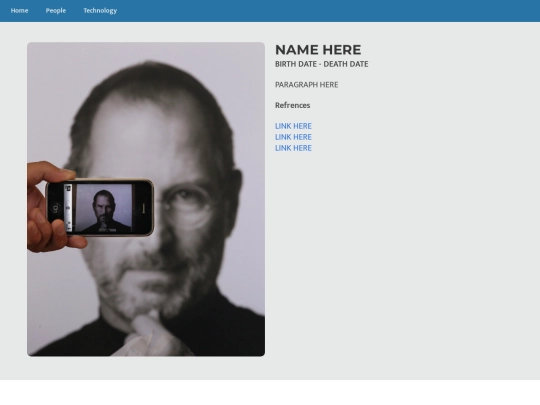
Task: Click the large portrait photo
Action: pyautogui.click(x=146, y=199)
